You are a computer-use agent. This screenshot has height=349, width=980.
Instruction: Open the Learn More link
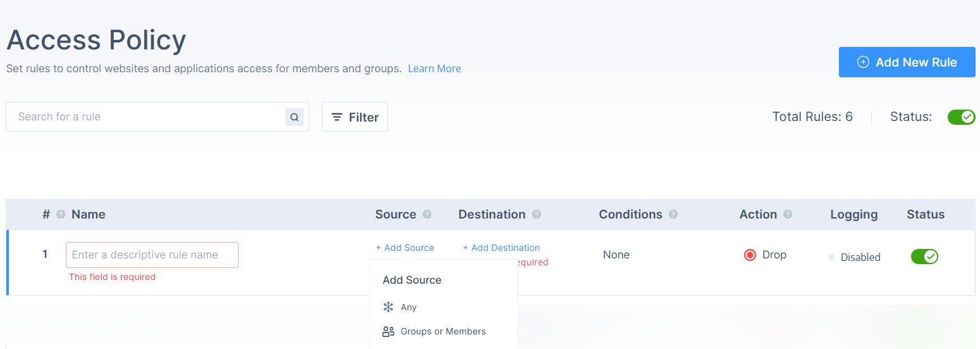click(434, 68)
